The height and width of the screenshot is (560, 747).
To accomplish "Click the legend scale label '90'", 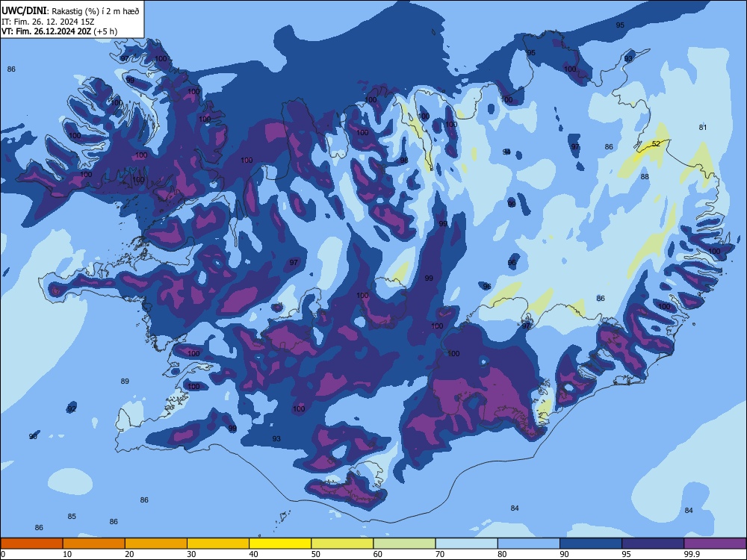I will [564, 554].
